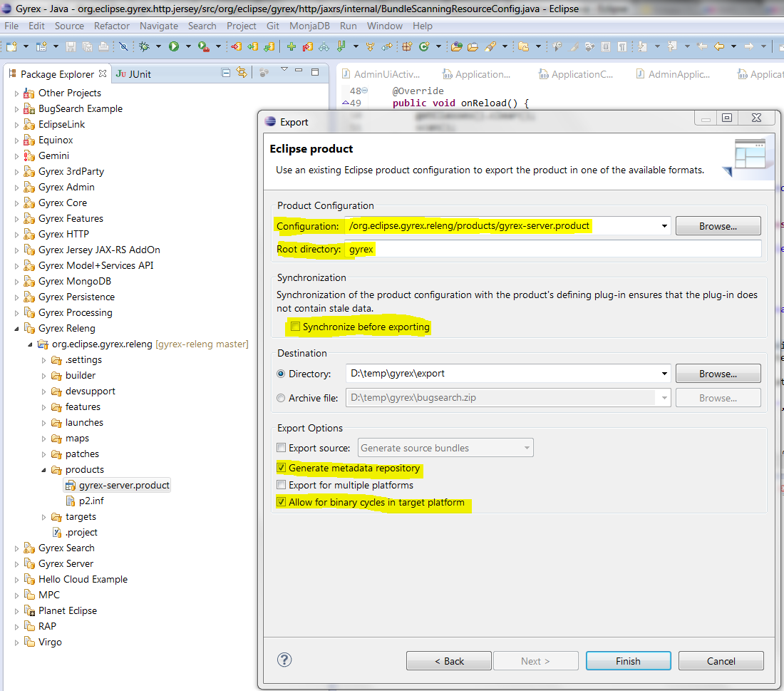Expand the Other Projects node
This screenshot has height=691, width=784.
pyautogui.click(x=16, y=93)
